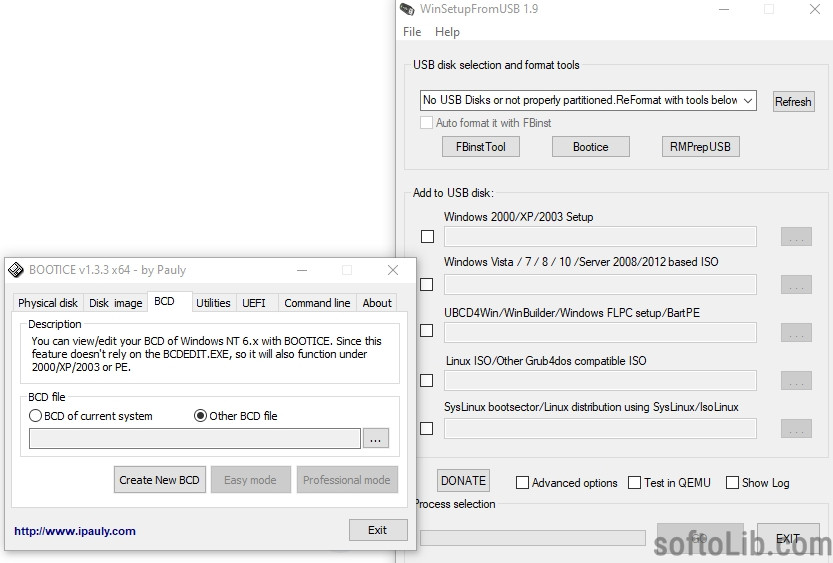Click the EXIT button in WinSetupFromUSB
The width and height of the screenshot is (833, 563).
click(x=788, y=539)
